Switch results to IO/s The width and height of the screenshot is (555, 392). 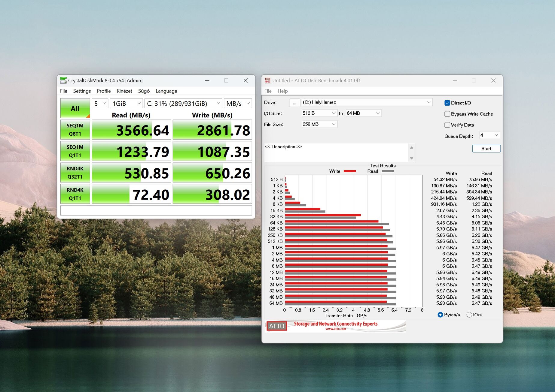tap(469, 315)
